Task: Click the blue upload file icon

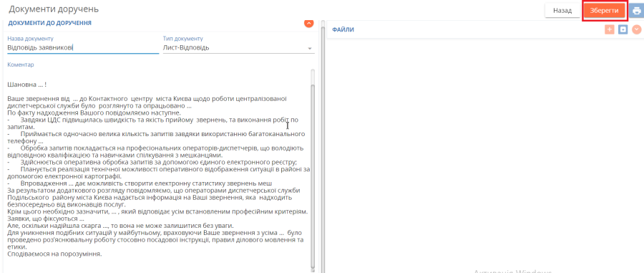Action: pos(623,29)
